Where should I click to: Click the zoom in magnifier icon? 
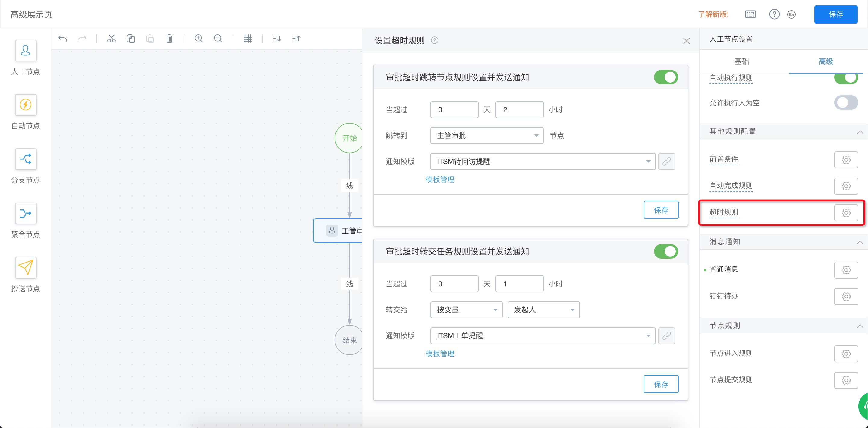pos(199,39)
